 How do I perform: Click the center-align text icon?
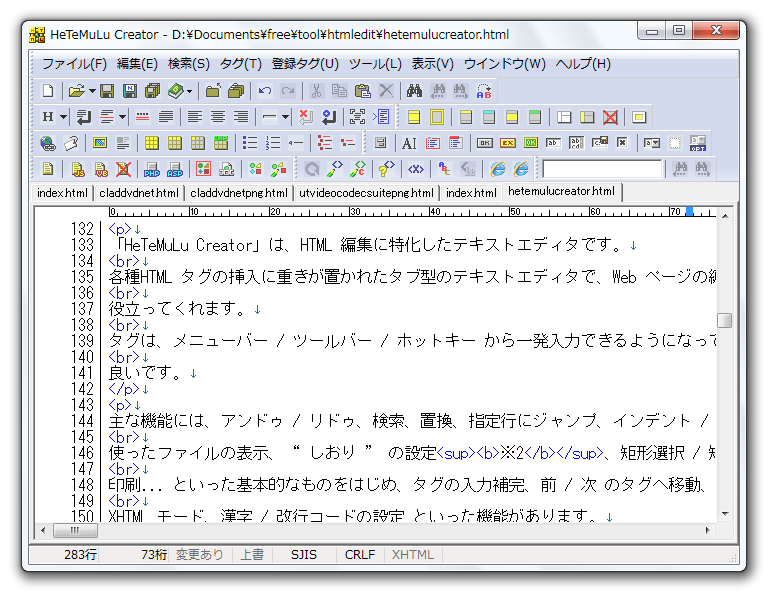[x=218, y=117]
